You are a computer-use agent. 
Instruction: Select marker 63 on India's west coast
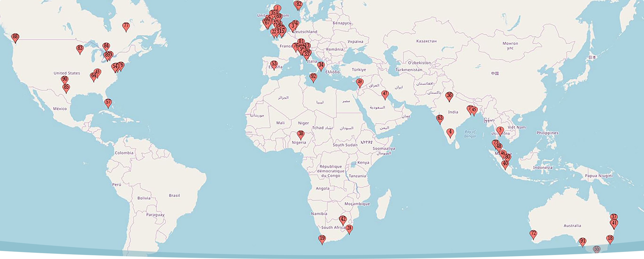pos(440,119)
